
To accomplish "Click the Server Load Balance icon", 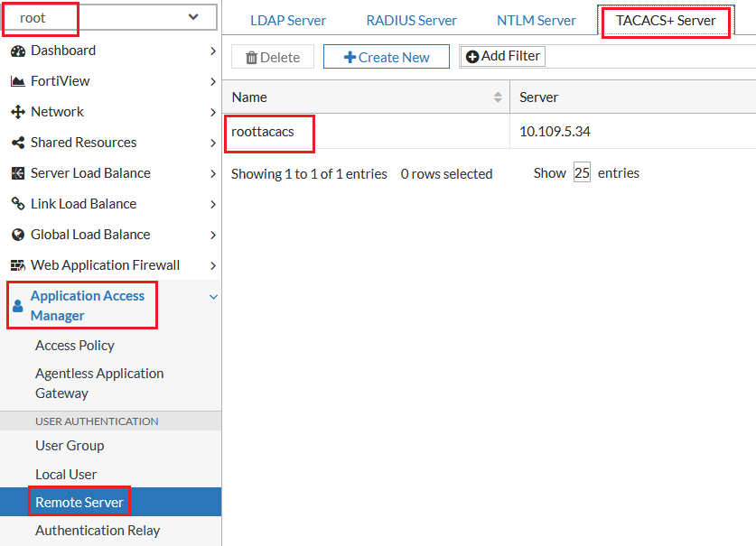I will 18,173.
